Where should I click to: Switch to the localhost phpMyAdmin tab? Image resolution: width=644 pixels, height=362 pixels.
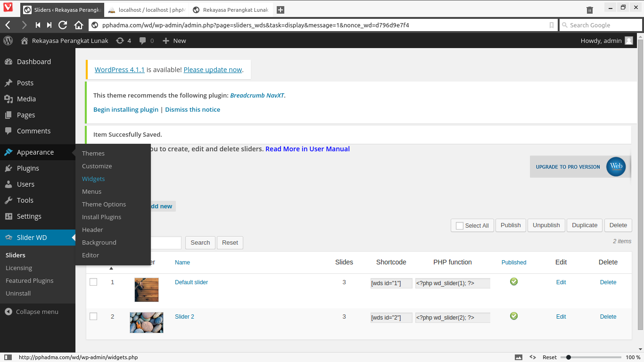pos(146,10)
